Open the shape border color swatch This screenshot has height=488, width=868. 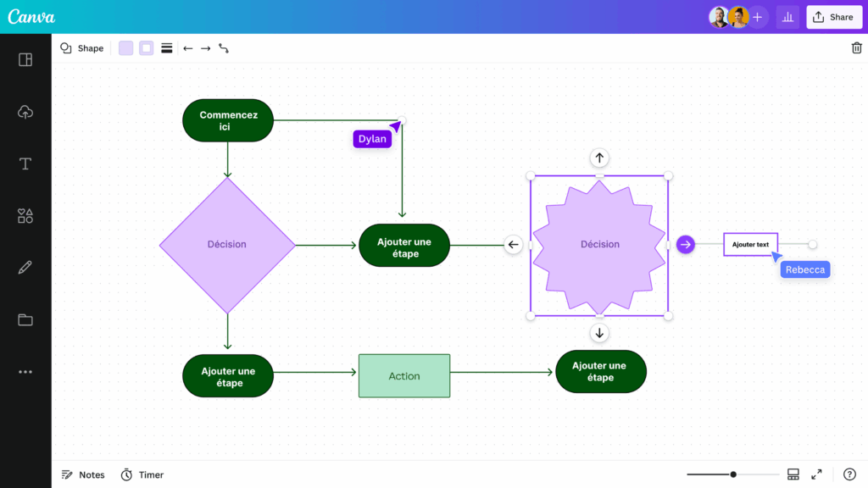click(x=146, y=48)
